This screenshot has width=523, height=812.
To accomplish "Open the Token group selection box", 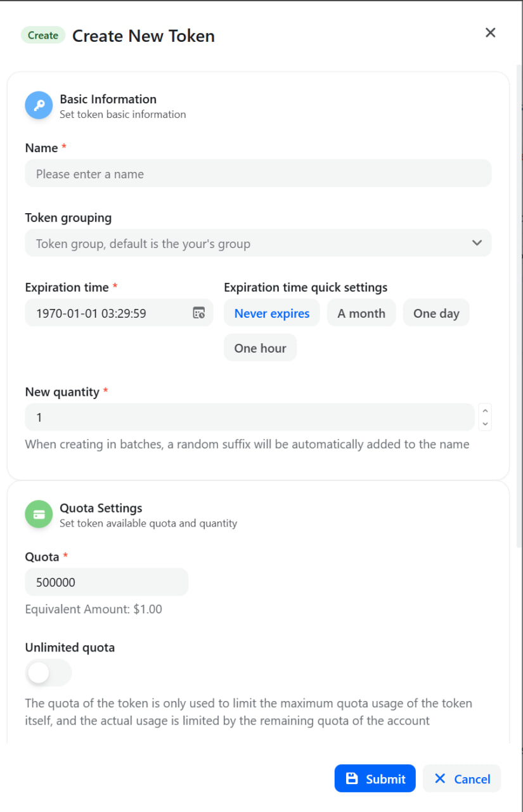I will click(x=258, y=243).
